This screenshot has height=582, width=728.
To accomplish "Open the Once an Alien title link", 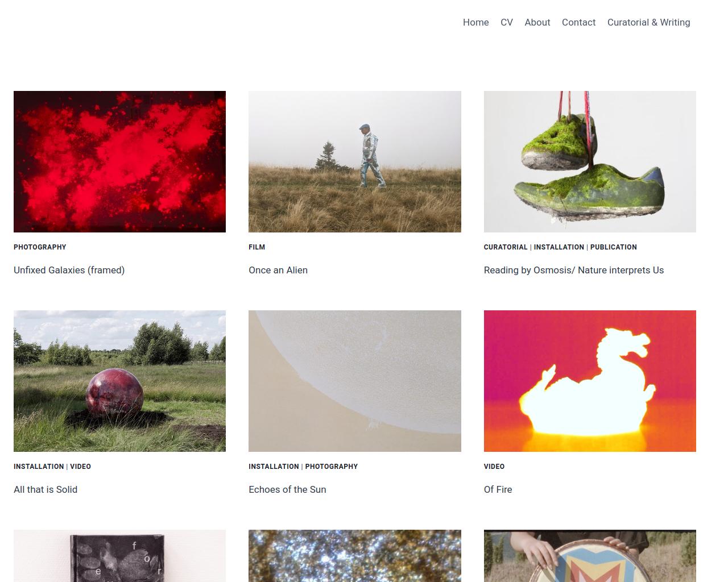I will (x=278, y=270).
